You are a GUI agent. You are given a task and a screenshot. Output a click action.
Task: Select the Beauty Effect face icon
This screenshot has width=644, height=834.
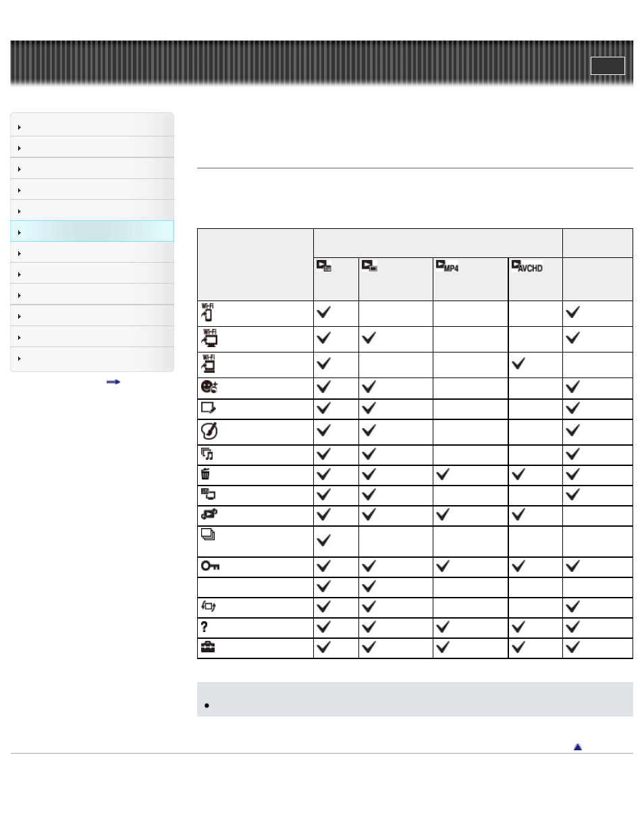pos(209,388)
